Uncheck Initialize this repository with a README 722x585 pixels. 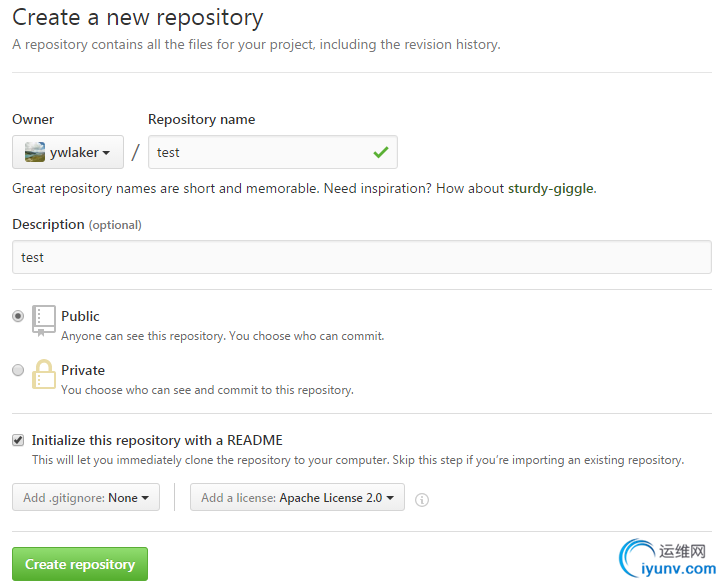[x=18, y=440]
